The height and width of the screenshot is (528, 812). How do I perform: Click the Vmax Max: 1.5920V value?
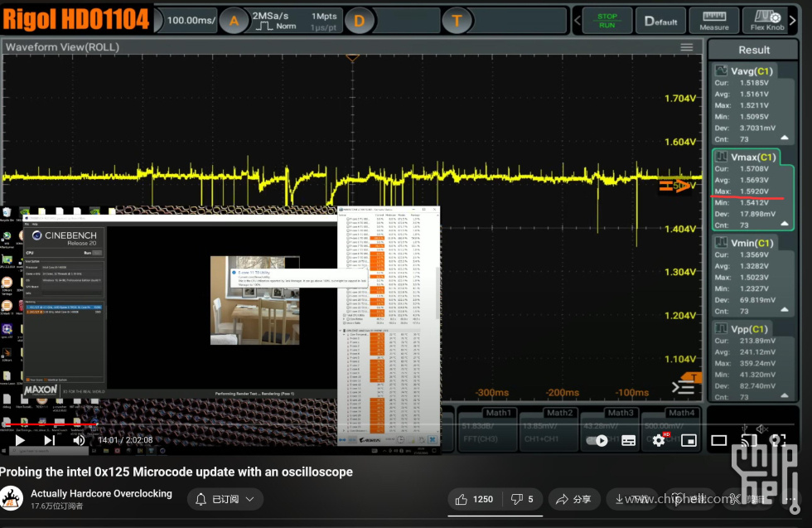(742, 191)
